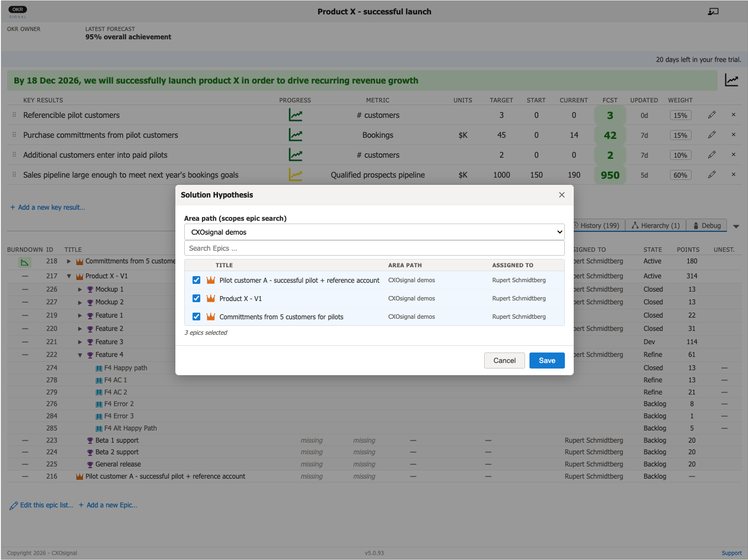Viewport: 748px width, 560px height.
Task: Click trophy icon beside Beta 2 support
Action: tap(90, 453)
